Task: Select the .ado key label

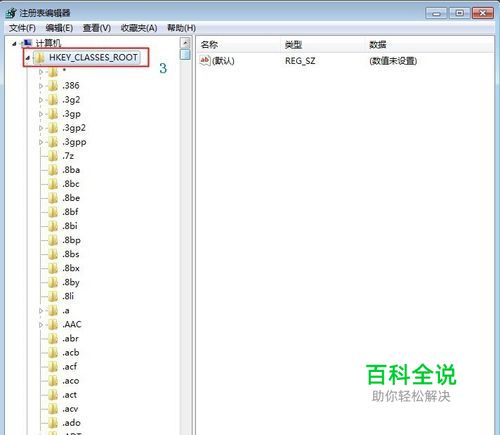Action: pos(71,423)
